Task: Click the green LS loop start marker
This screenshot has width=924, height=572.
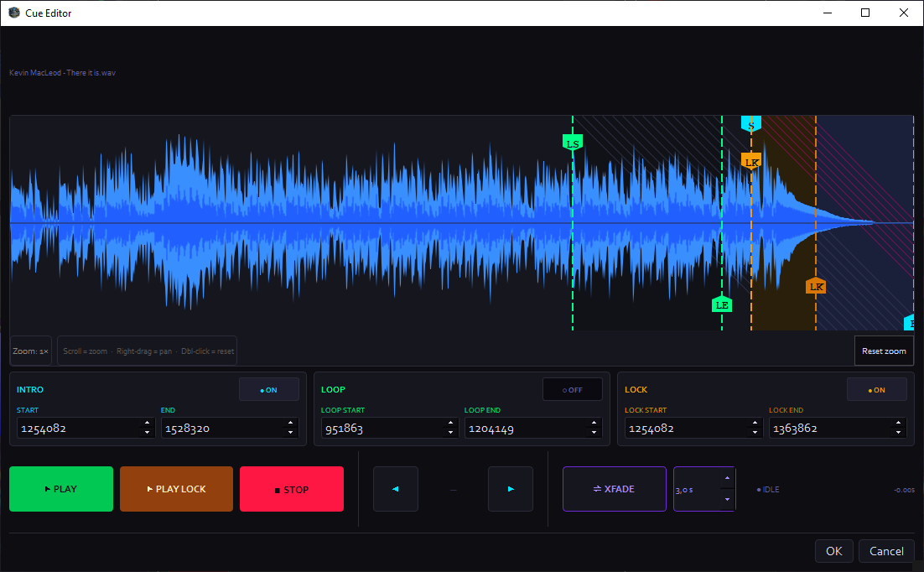Action: point(572,143)
